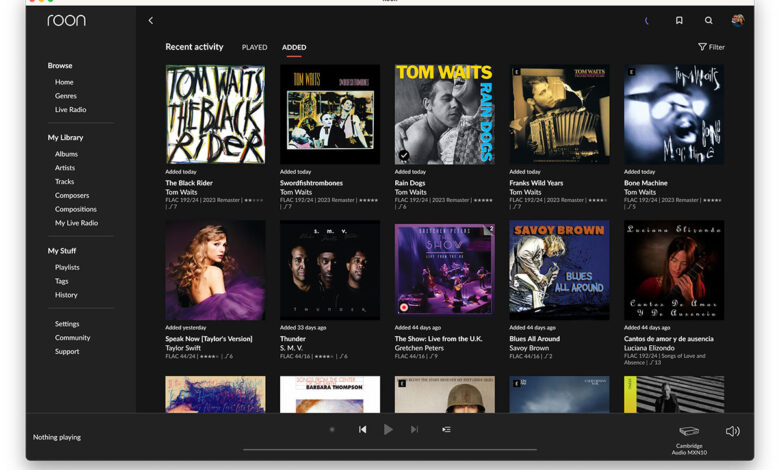Select Cambridge Audio MXN10 zone
Screen dimensions: 780x470
point(689,440)
